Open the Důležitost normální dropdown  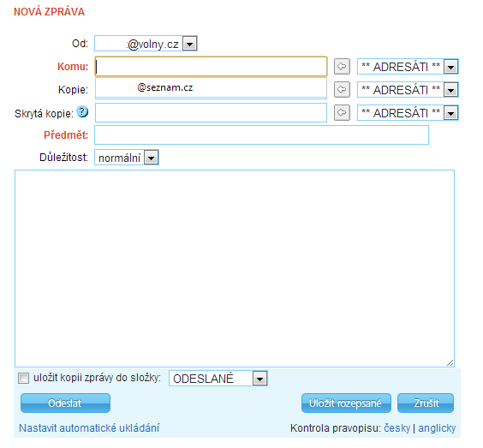(x=127, y=158)
